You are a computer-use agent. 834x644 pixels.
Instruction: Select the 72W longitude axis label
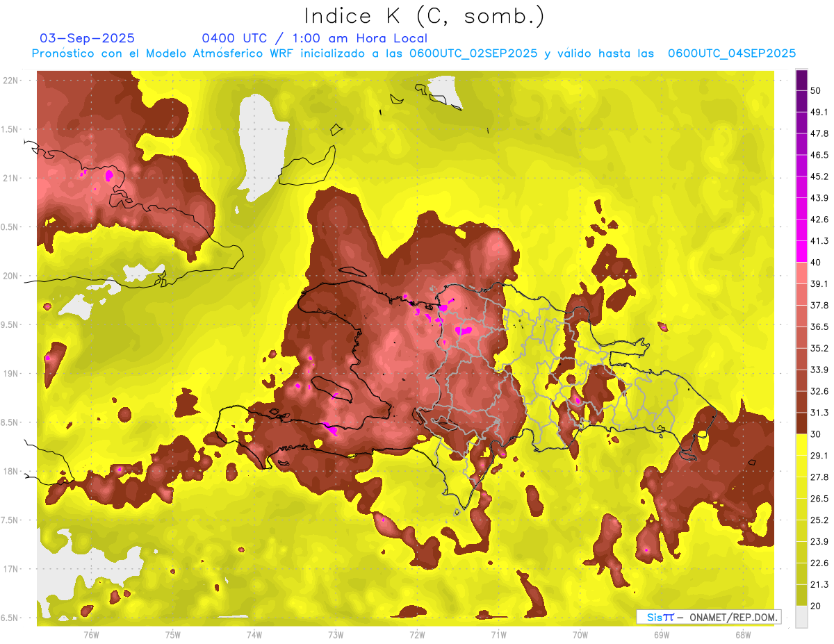click(417, 635)
